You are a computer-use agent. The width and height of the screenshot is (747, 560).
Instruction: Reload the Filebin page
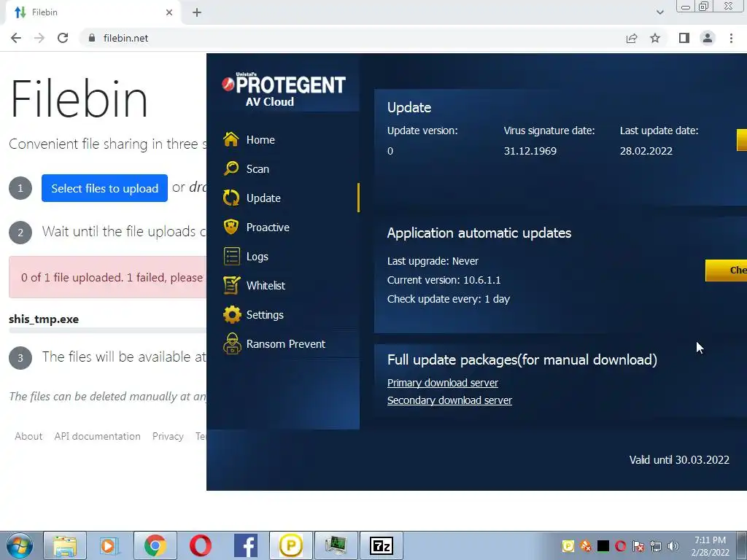63,38
